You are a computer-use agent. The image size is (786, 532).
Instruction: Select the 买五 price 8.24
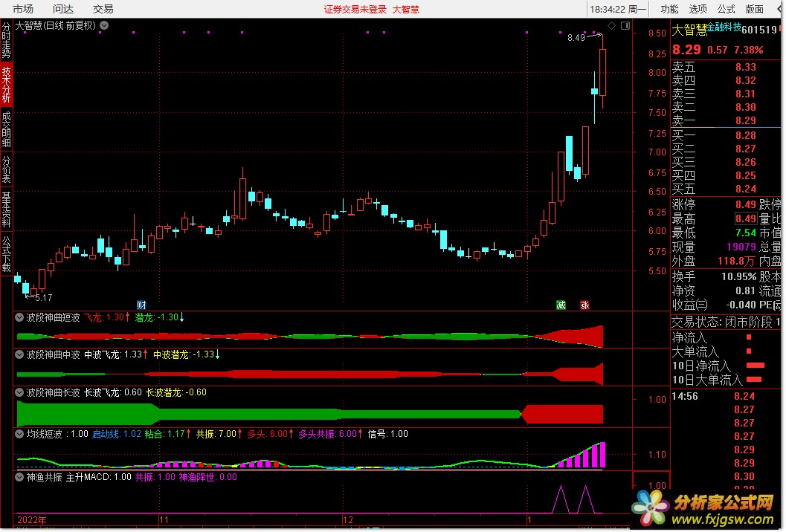745,189
